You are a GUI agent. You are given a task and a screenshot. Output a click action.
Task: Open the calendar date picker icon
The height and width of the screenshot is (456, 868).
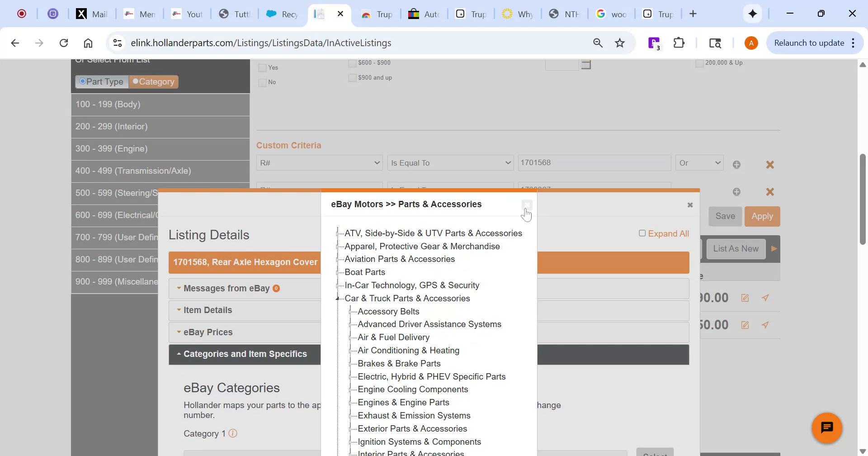pos(585,64)
